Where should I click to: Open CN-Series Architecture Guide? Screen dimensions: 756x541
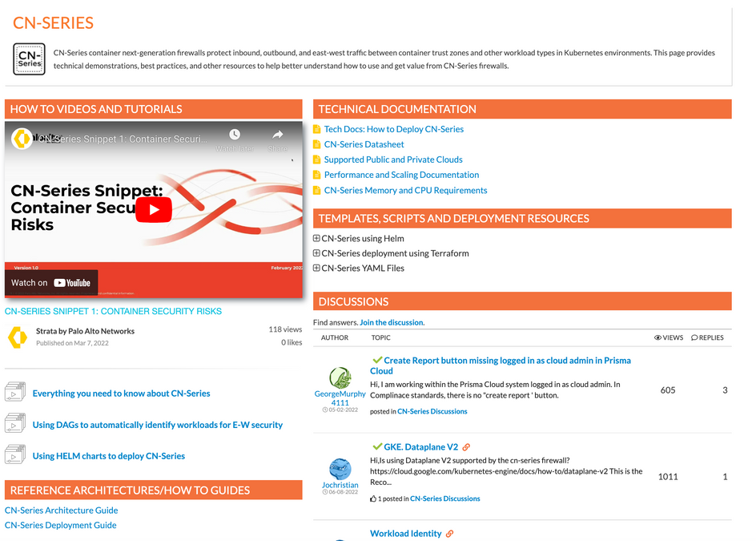[x=61, y=510]
